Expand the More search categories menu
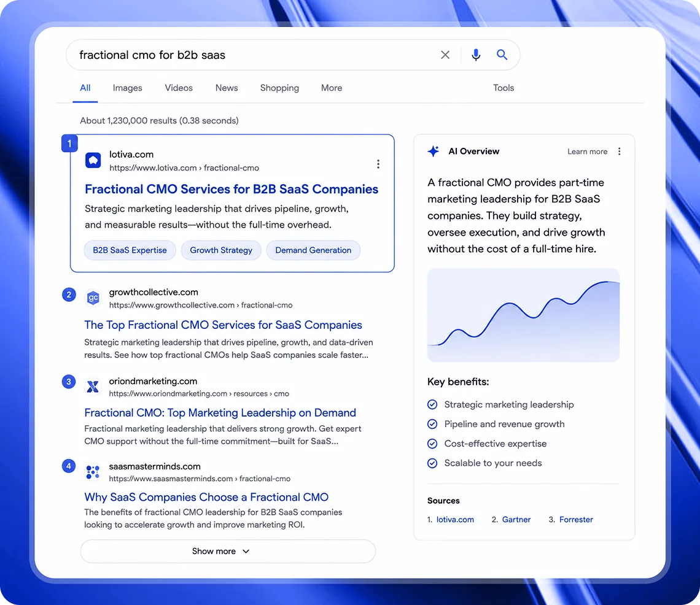Viewport: 700px width, 605px height. click(332, 88)
